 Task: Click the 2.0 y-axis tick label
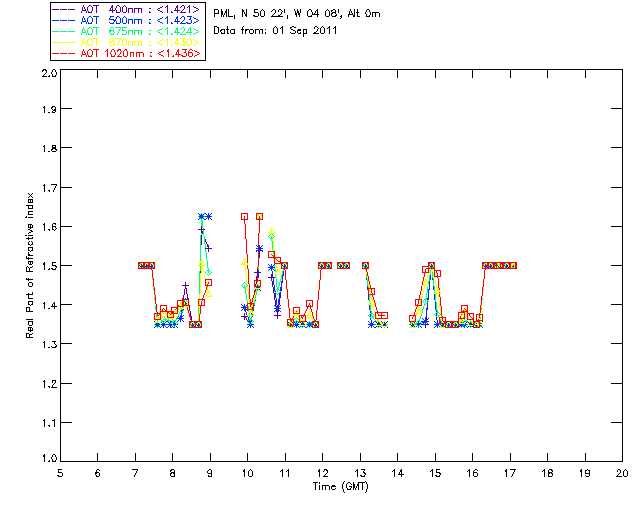click(x=49, y=73)
